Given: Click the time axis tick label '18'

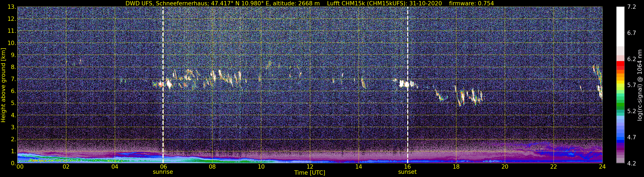Looking at the screenshot, I should pyautogui.click(x=456, y=167).
